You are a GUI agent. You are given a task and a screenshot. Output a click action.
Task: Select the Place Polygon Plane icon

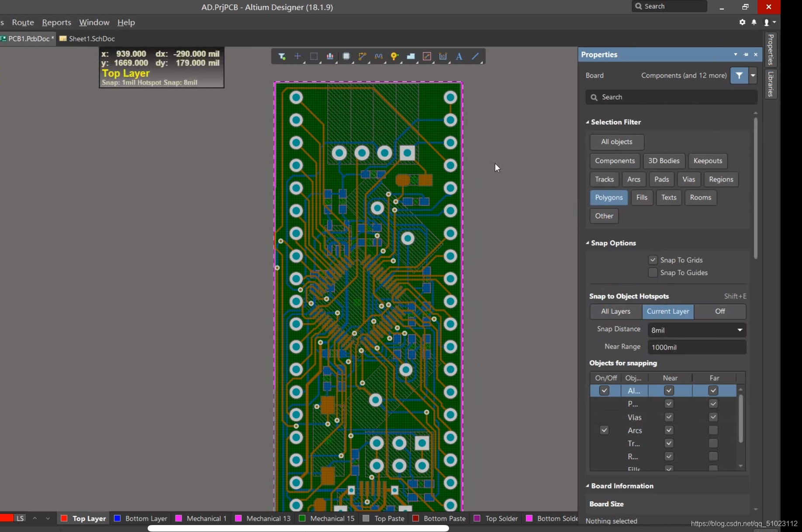[x=411, y=56]
